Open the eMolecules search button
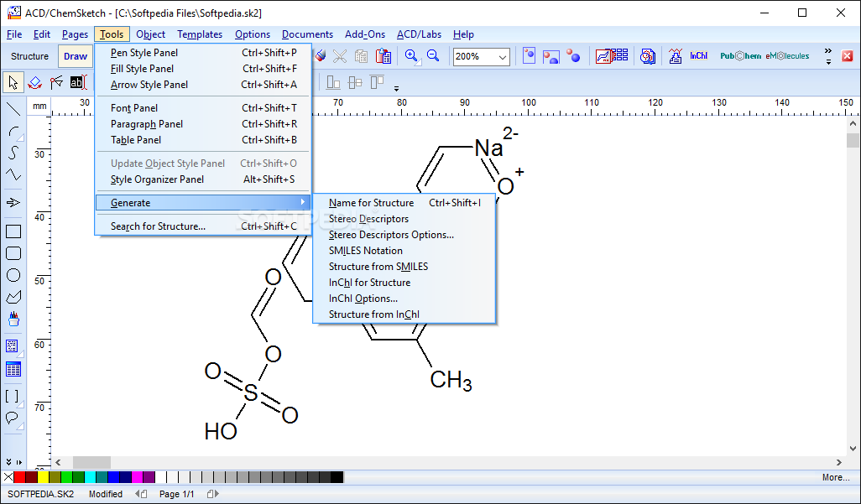The height and width of the screenshot is (504, 861). pyautogui.click(x=787, y=56)
